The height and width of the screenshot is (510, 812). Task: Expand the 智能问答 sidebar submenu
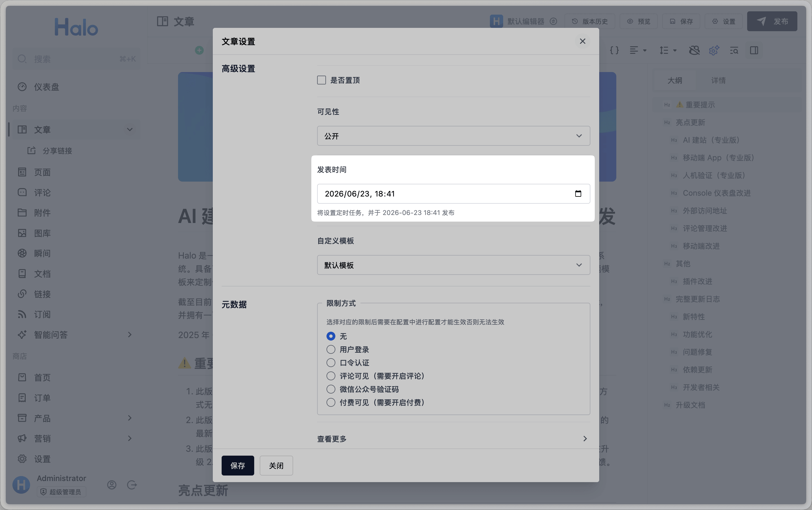point(129,334)
